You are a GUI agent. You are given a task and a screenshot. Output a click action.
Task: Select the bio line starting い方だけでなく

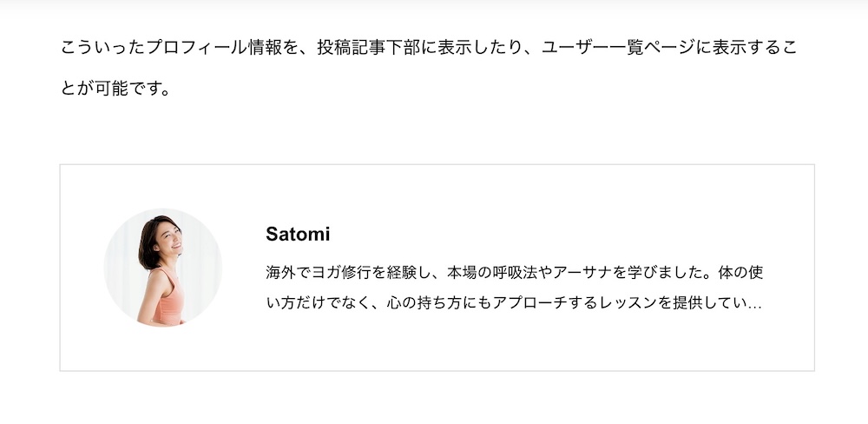pyautogui.click(x=514, y=303)
